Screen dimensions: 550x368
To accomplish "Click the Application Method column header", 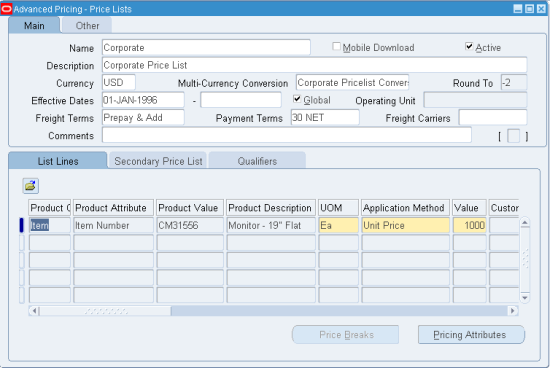I will 405,208.
